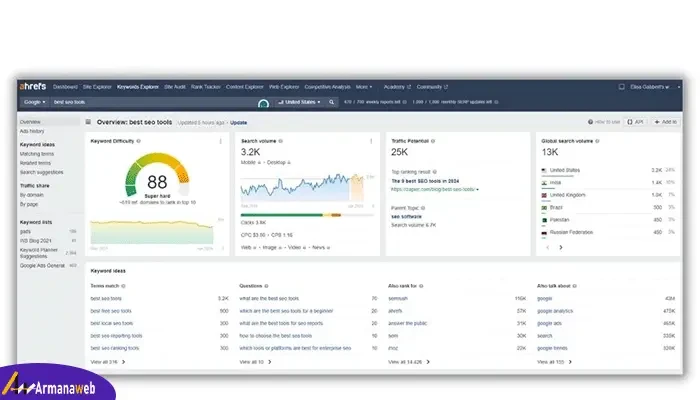Click the Also rank for info icon
Image resolution: width=700 pixels, height=400 pixels.
tap(421, 286)
